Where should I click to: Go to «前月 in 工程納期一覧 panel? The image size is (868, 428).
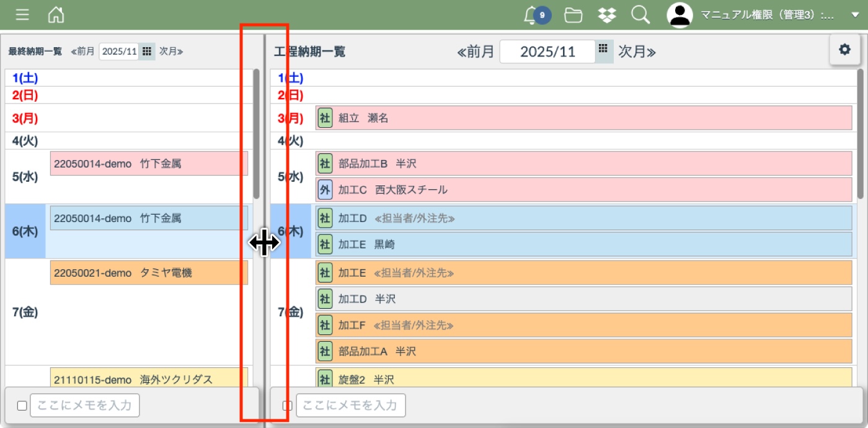coord(476,51)
